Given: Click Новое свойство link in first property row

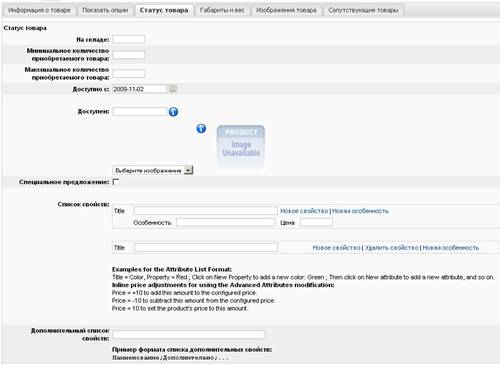Looking at the screenshot, I should tap(304, 211).
